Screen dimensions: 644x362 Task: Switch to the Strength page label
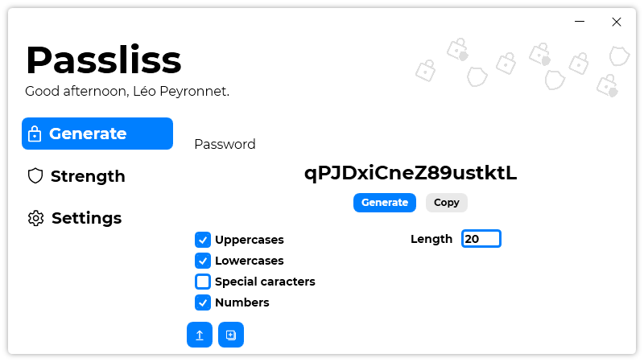coord(88,176)
